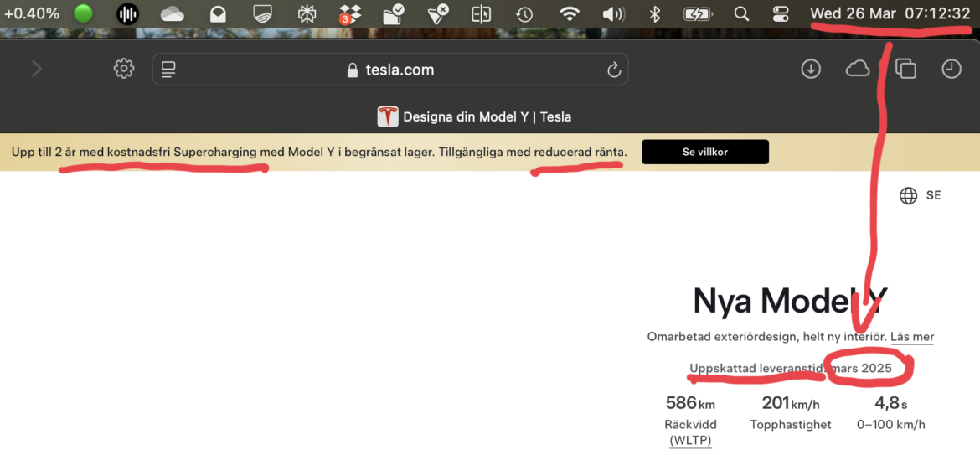The image size is (980, 455).
Task: Go forward to the next page
Action: tap(37, 69)
